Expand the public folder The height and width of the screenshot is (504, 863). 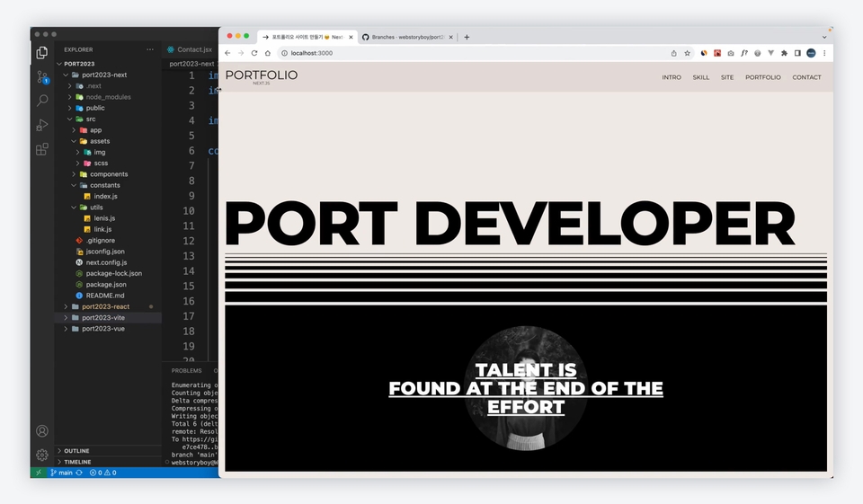click(70, 108)
